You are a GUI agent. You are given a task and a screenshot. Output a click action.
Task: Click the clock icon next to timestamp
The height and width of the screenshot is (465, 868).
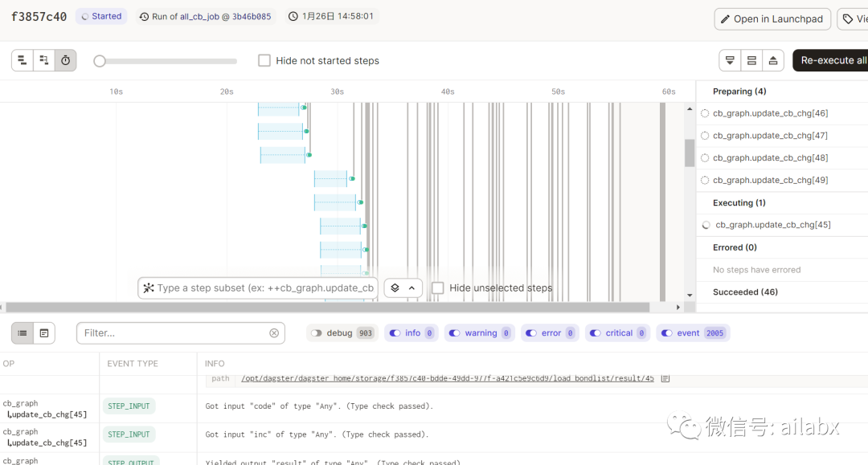[293, 17]
